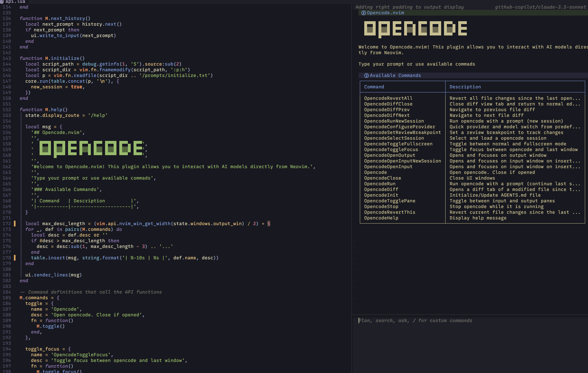Image resolution: width=588 pixels, height=373 pixels.
Task: Click the file icon next to api.lua
Action: [x=2, y=2]
